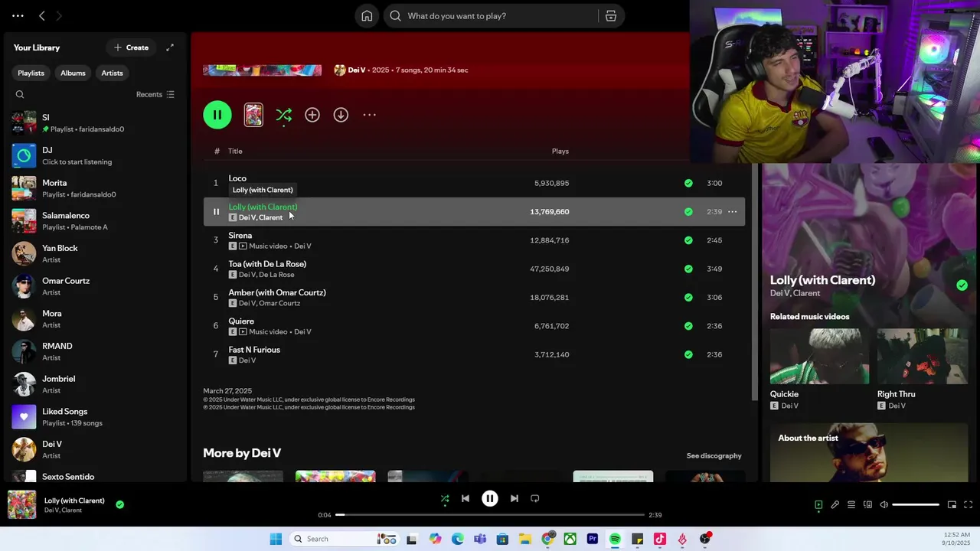Filter library by Artists
Image resolution: width=980 pixels, height=551 pixels.
pos(112,73)
